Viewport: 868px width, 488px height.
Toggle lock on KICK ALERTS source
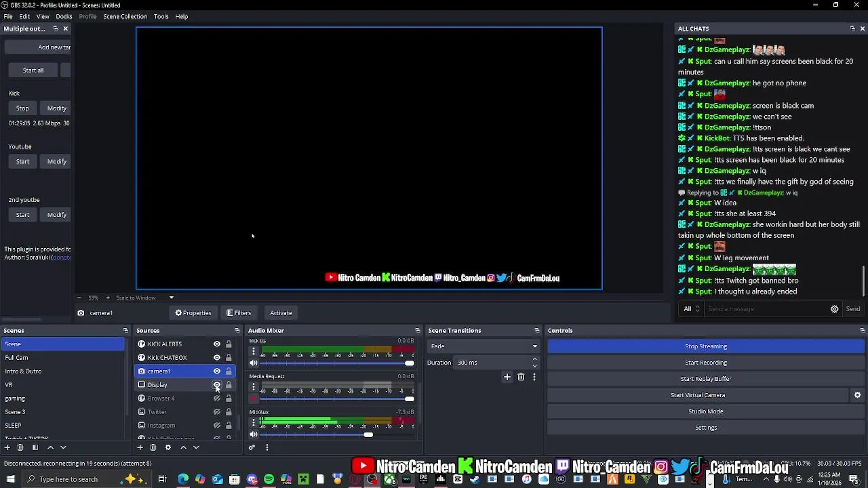pyautogui.click(x=229, y=344)
